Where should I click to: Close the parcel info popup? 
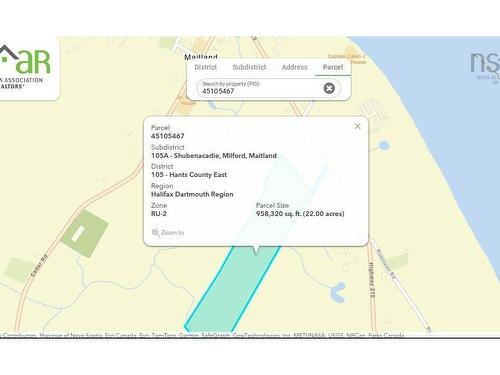click(x=357, y=126)
